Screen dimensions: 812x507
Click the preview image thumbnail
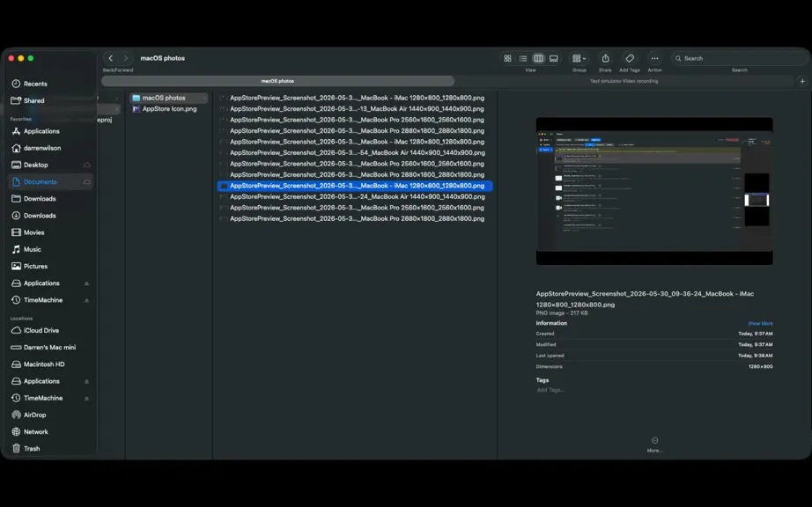pos(654,191)
